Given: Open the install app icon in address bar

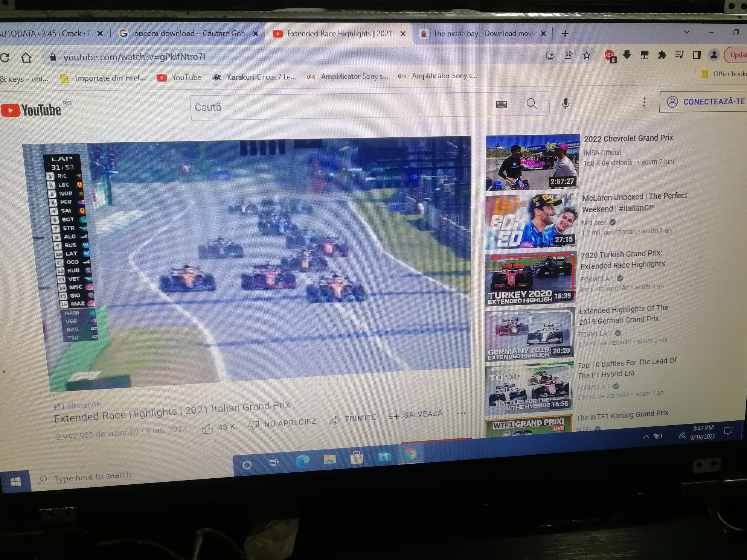Looking at the screenshot, I should [x=550, y=56].
